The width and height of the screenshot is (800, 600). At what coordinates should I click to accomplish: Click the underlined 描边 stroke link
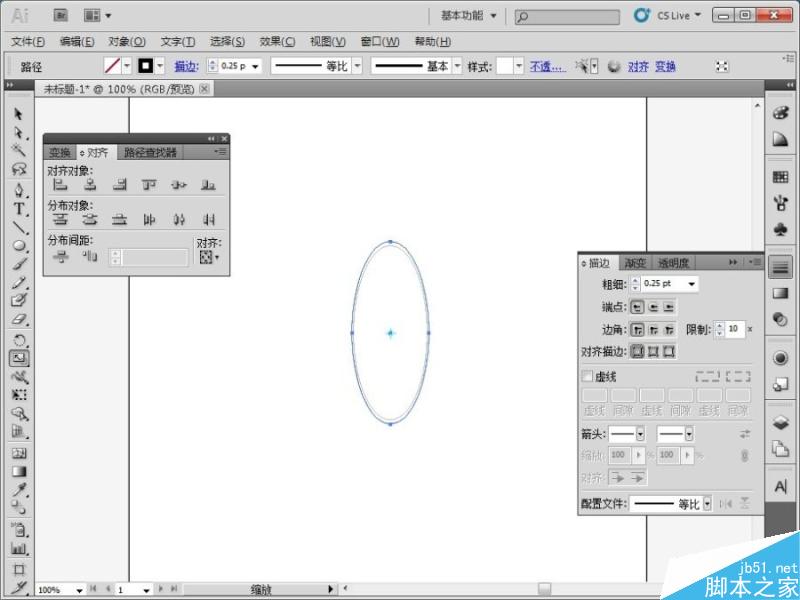pos(187,66)
